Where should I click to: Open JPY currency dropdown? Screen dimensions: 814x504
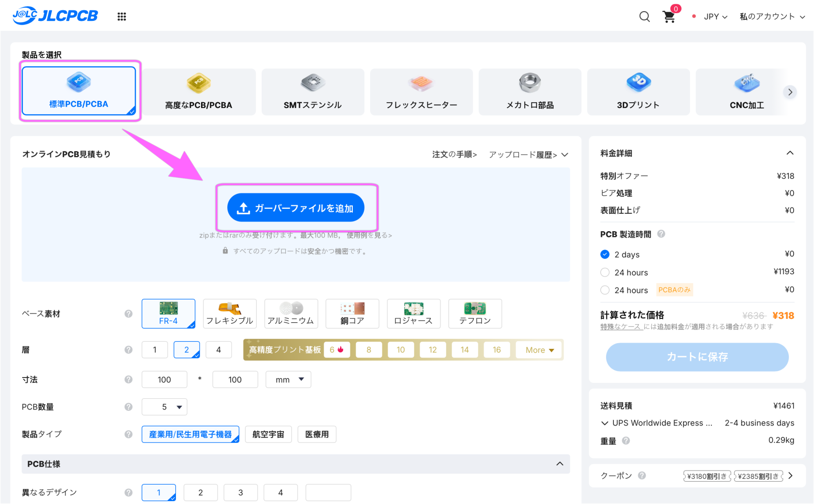click(716, 16)
